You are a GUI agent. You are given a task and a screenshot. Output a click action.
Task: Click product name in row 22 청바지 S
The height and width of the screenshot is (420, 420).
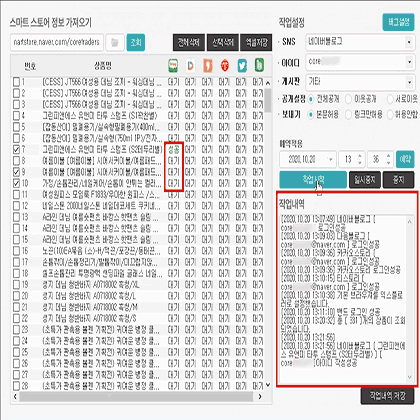click(89, 318)
